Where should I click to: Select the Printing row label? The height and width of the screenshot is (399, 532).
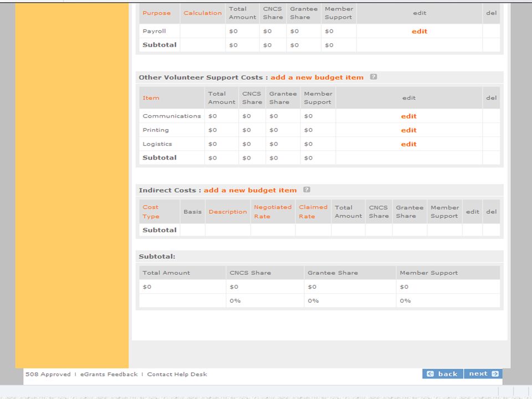click(155, 130)
